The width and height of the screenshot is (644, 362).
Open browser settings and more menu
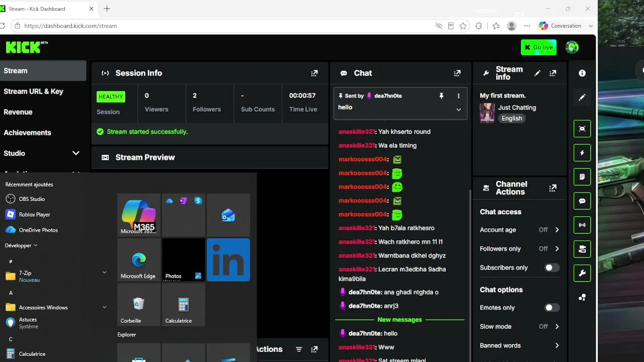point(527,26)
